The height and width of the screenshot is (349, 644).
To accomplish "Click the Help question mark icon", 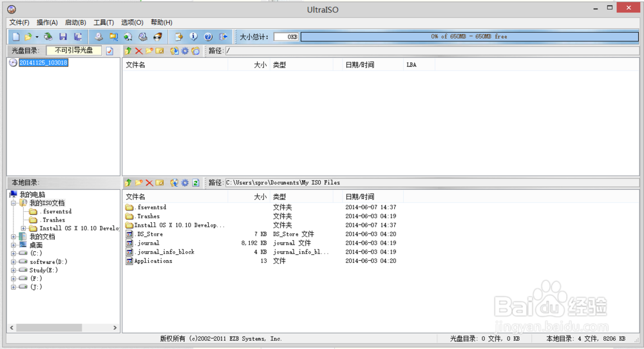I will [x=208, y=37].
